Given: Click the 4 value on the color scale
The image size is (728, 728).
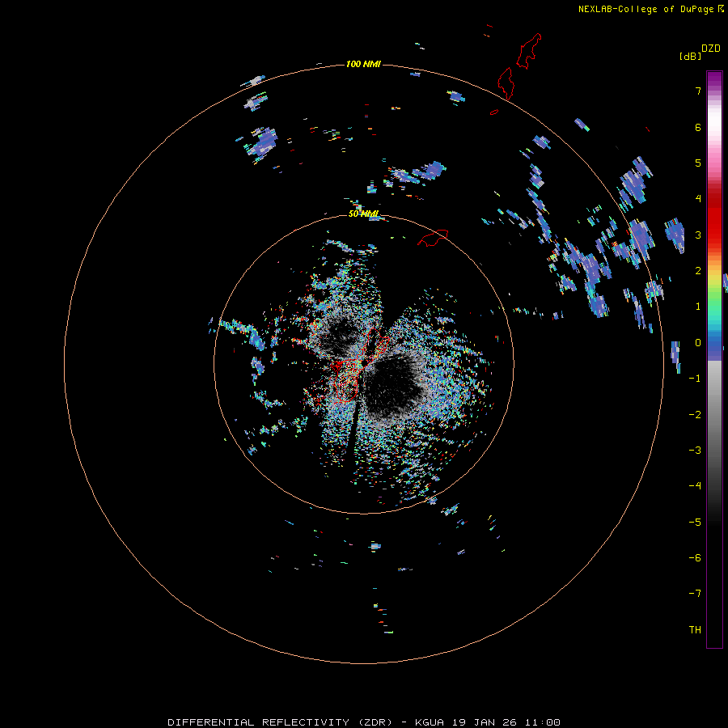Looking at the screenshot, I should 698,199.
